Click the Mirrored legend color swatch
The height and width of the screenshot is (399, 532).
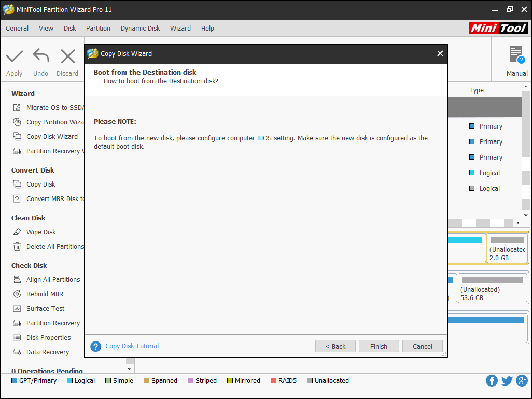point(230,381)
